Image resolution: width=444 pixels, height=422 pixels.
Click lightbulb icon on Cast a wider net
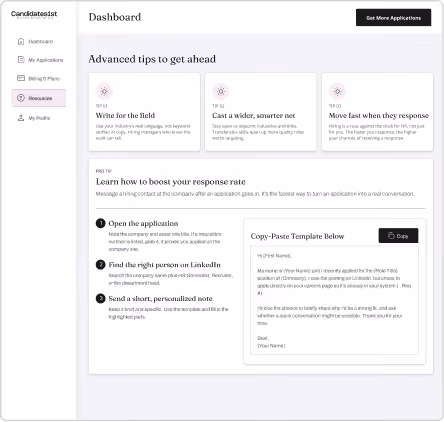click(221, 91)
